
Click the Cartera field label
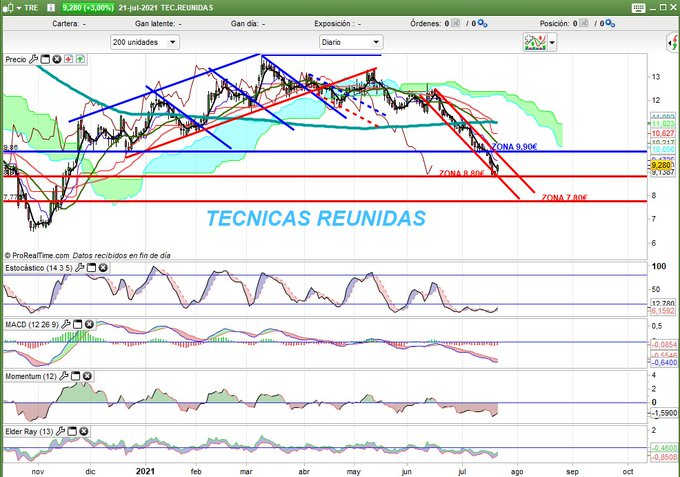point(65,23)
